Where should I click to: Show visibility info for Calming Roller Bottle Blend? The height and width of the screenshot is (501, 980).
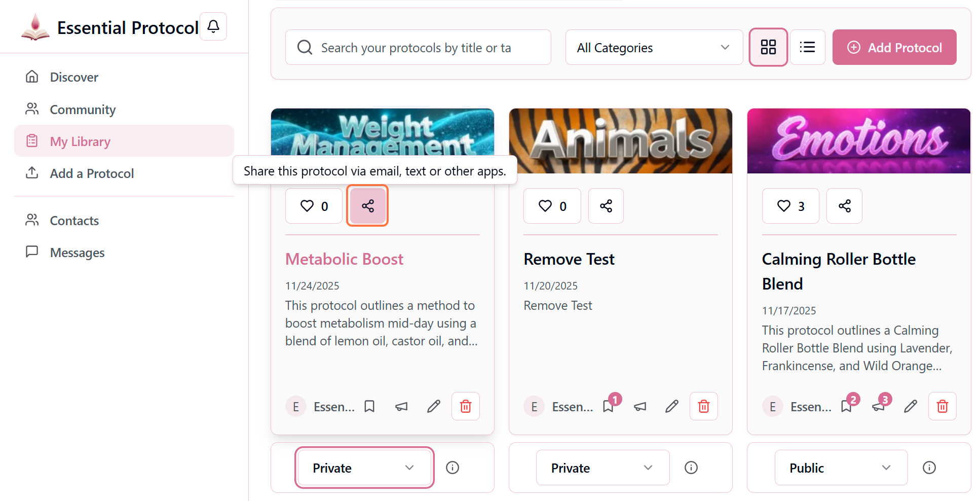[x=929, y=468]
